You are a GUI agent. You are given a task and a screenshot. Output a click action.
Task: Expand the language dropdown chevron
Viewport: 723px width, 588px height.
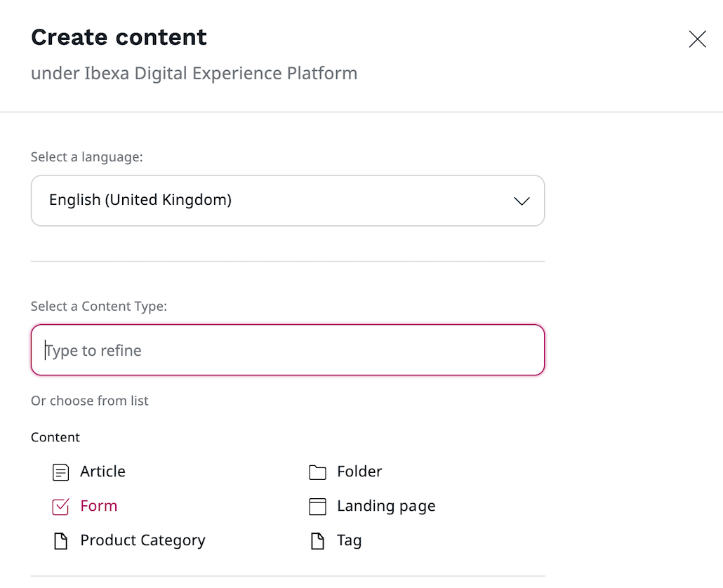(x=522, y=201)
